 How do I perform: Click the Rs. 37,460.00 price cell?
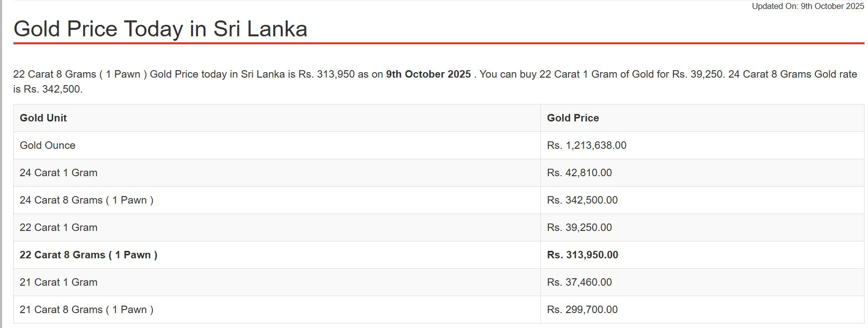tap(579, 282)
